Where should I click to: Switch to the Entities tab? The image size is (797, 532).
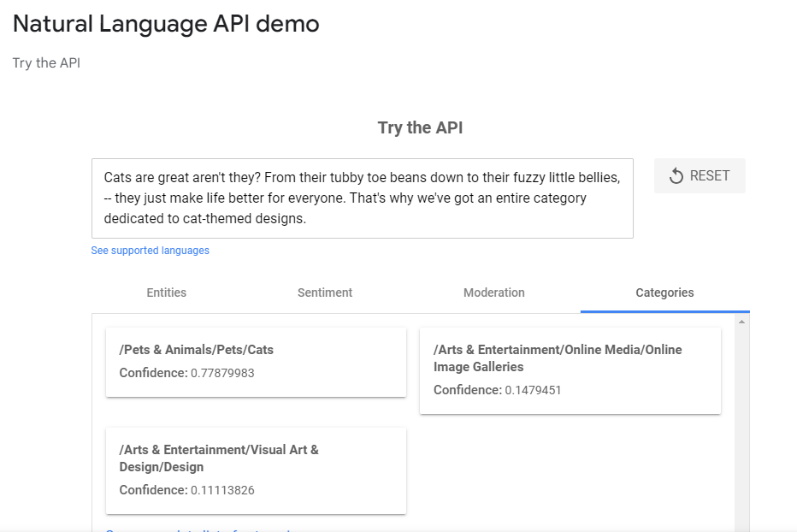166,293
